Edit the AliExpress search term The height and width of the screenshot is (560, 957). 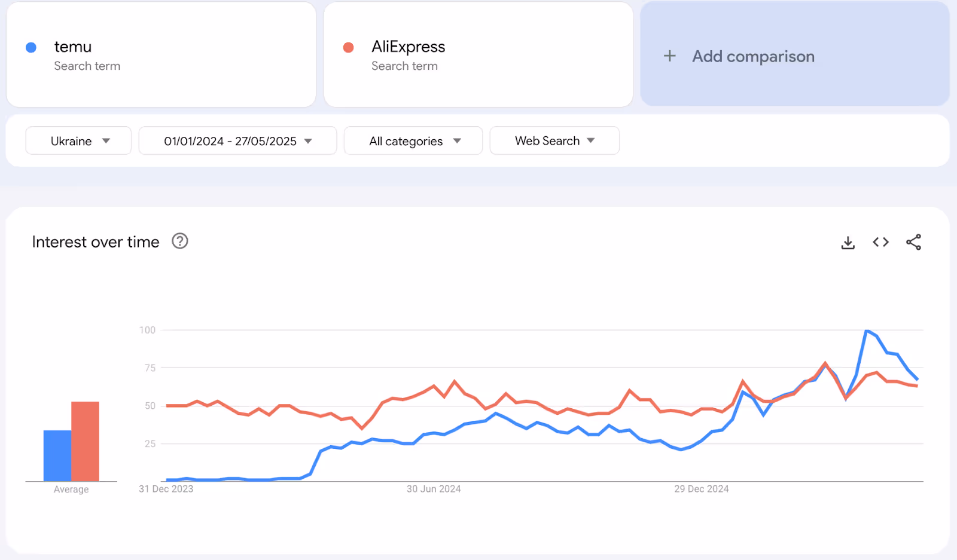478,55
